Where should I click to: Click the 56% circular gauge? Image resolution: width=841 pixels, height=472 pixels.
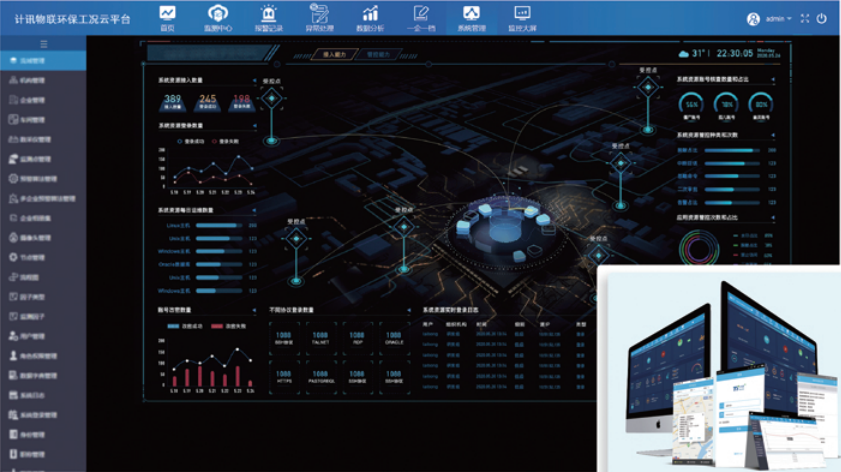[x=691, y=103]
